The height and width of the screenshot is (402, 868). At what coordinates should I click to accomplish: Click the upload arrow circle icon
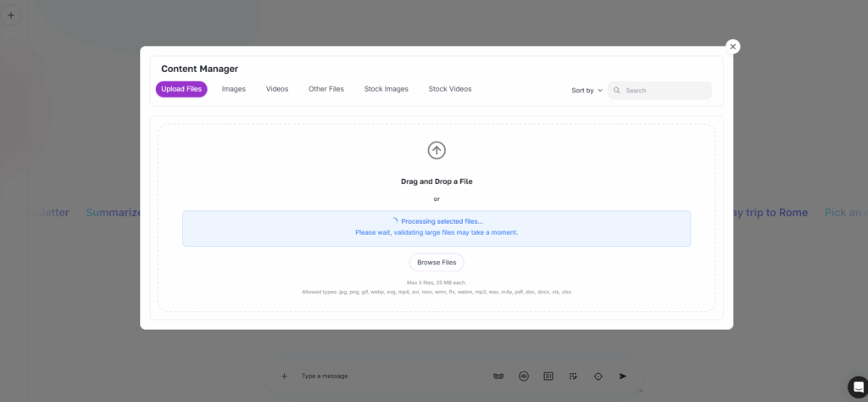pos(436,150)
